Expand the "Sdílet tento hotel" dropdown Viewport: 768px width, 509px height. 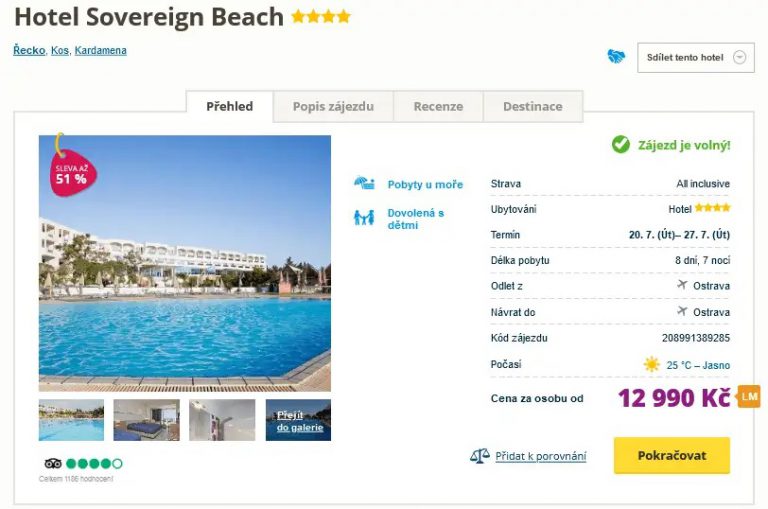(x=696, y=57)
